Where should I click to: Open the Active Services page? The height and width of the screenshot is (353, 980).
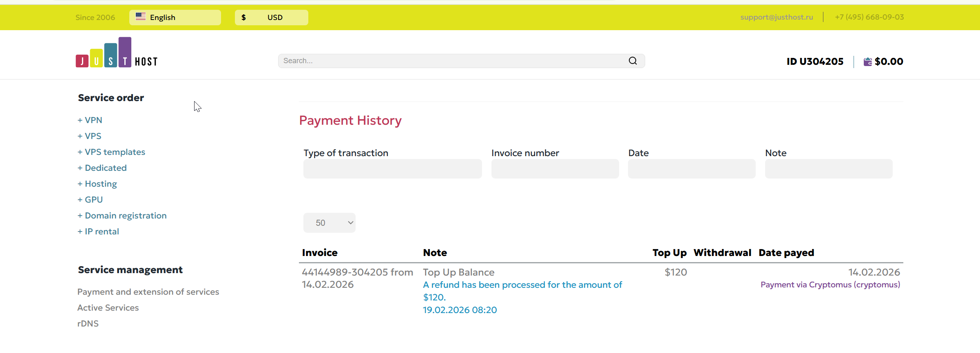point(108,308)
